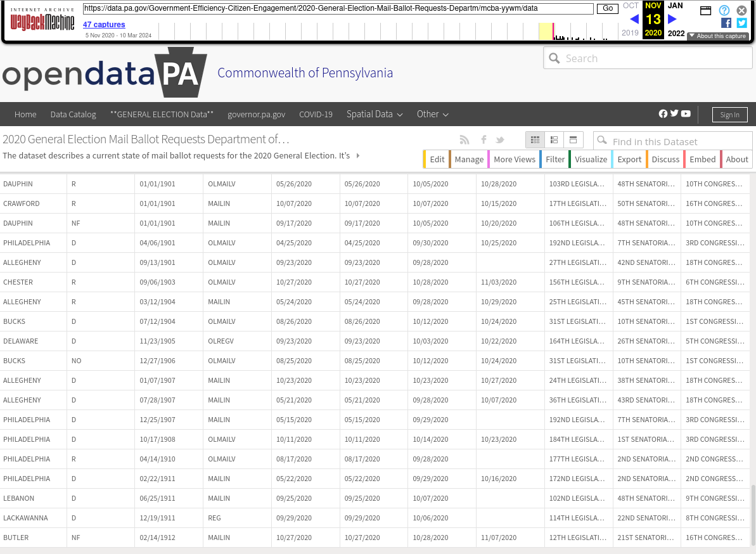756x554 pixels.
Task: Open Wayback Machine help question mark icon
Action: (724, 10)
